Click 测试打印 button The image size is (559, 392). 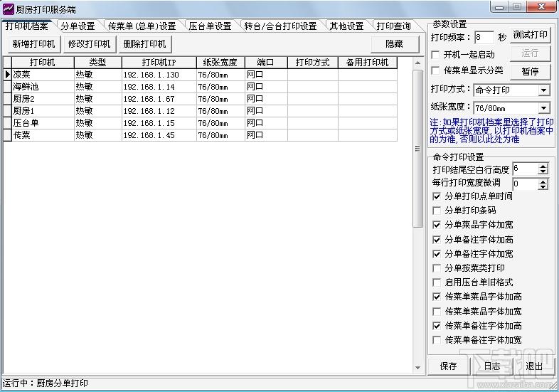point(530,35)
